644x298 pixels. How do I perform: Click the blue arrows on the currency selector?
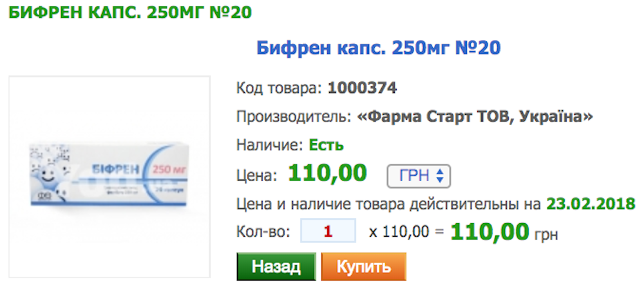(440, 176)
